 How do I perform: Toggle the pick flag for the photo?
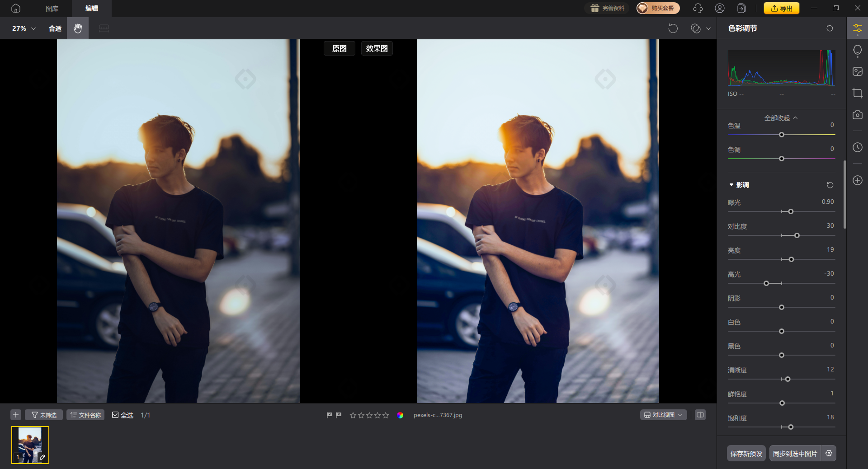click(x=330, y=415)
